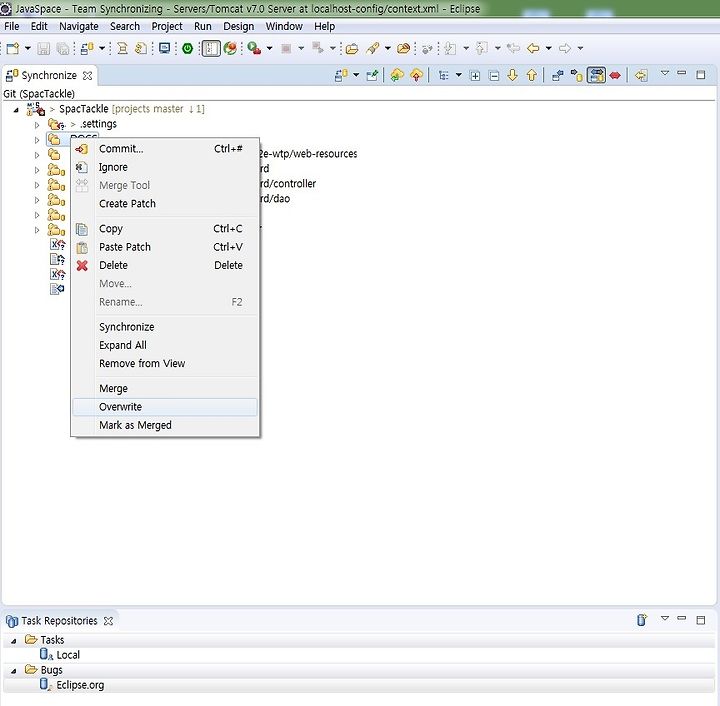Click the Push (red arrow cloud) icon
This screenshot has height=706, width=720.
(416, 75)
